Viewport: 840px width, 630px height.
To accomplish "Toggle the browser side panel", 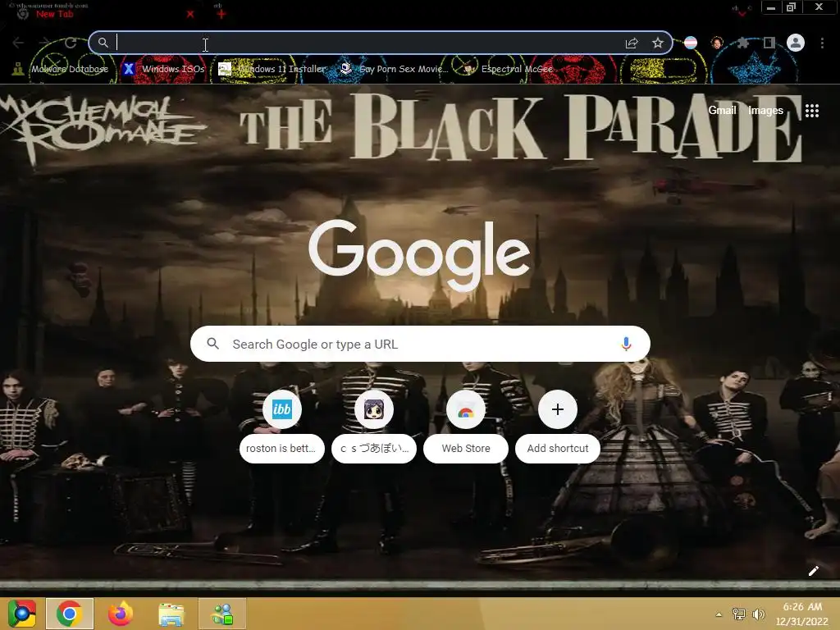I will pos(769,43).
